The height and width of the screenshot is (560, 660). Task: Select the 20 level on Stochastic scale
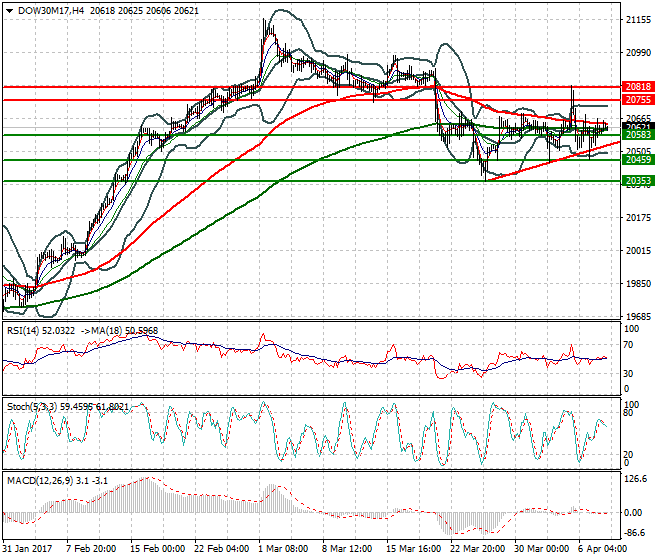point(628,455)
